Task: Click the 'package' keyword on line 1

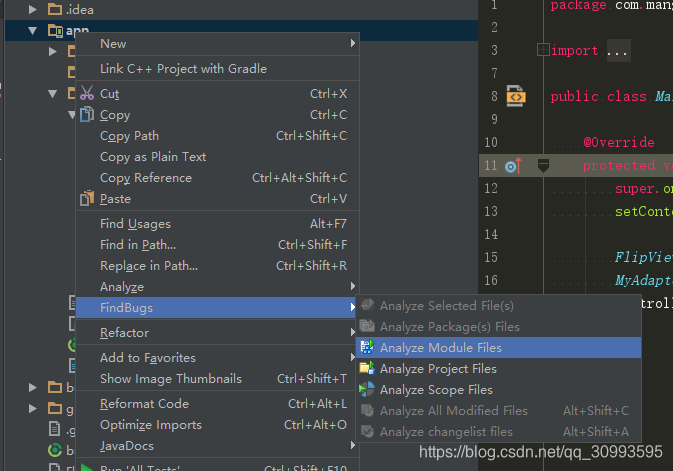Action: point(578,5)
